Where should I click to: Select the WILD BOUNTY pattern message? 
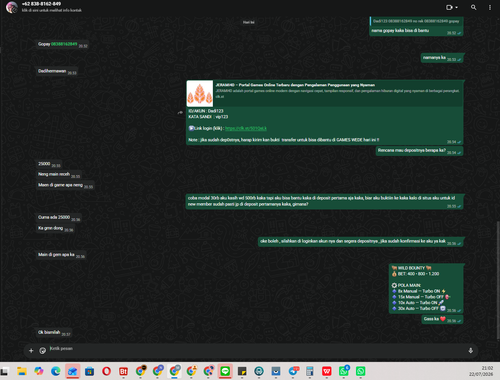(426, 288)
